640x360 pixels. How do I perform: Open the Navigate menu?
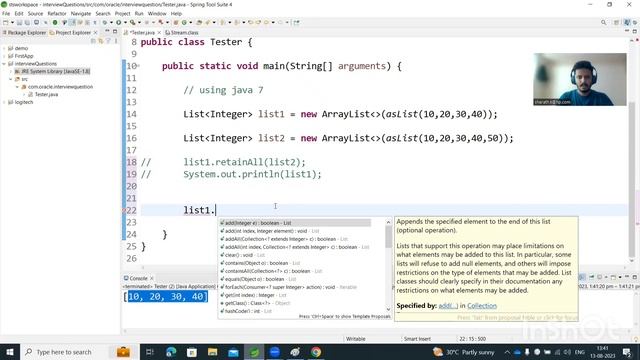pos(80,13)
